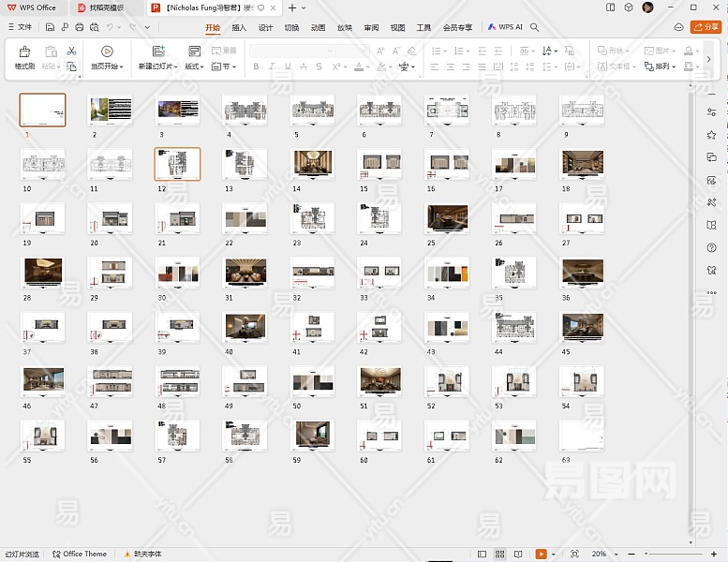The image size is (728, 562).
Task: Switch to reading view in status bar
Action: coord(519,554)
